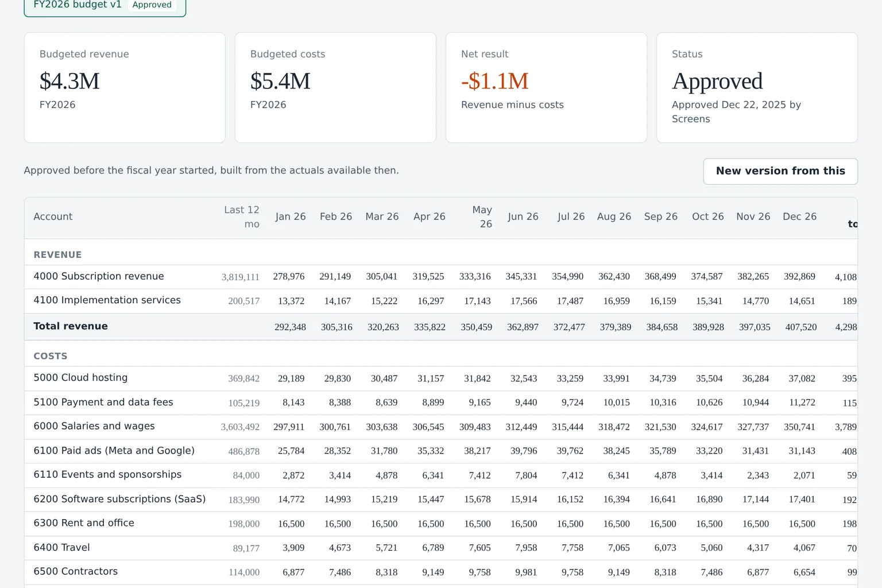882x588 pixels.
Task: Open the Budgeted costs $5.4M card
Action: coord(335,87)
